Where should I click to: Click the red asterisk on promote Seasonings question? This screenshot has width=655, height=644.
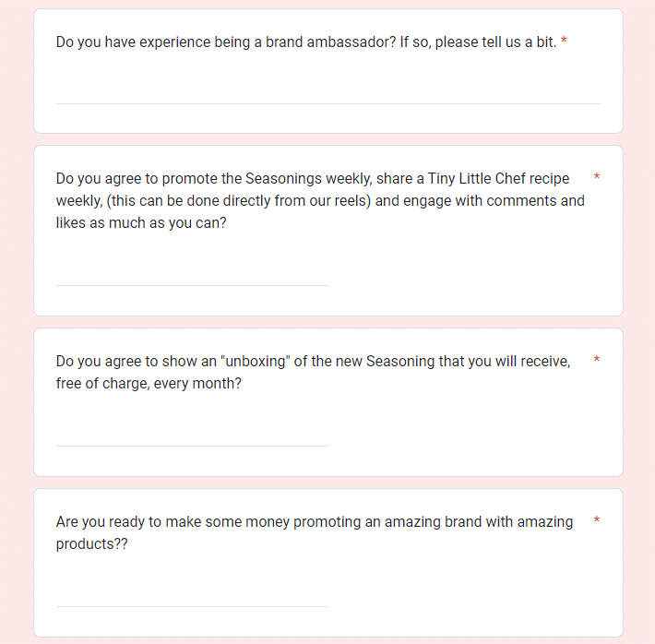[597, 176]
